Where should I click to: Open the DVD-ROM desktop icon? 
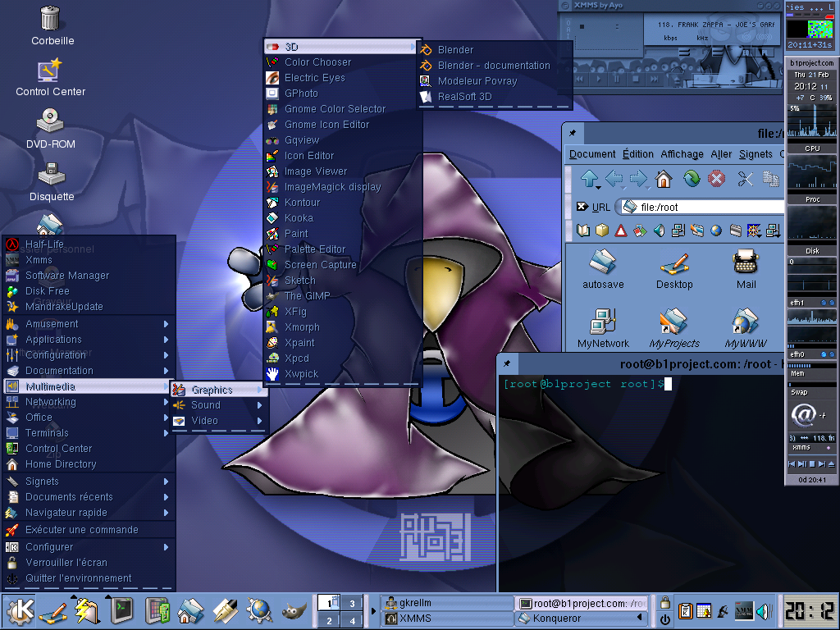50,121
